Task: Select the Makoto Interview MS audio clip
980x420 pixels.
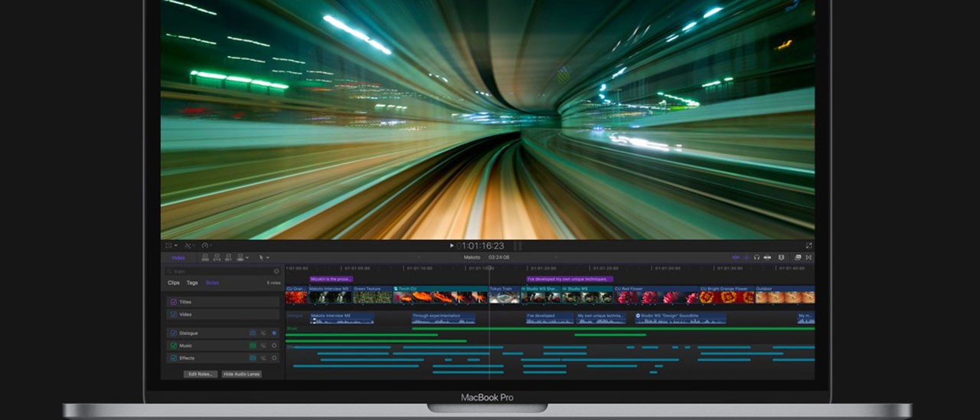Action: [341, 317]
